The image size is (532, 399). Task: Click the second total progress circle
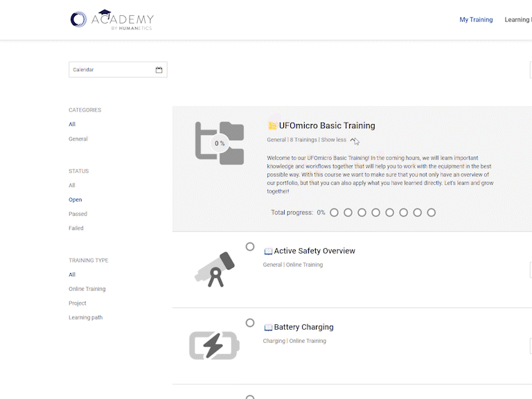348,213
